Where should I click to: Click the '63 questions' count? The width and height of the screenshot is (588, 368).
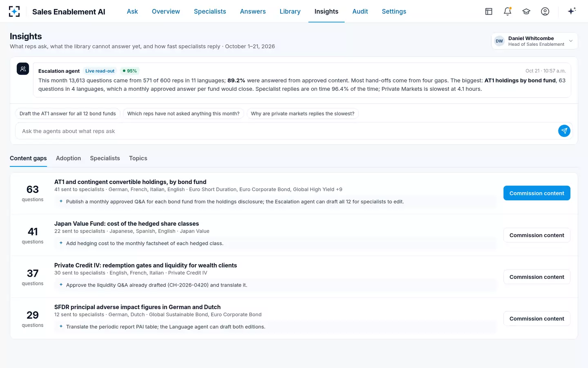point(33,193)
